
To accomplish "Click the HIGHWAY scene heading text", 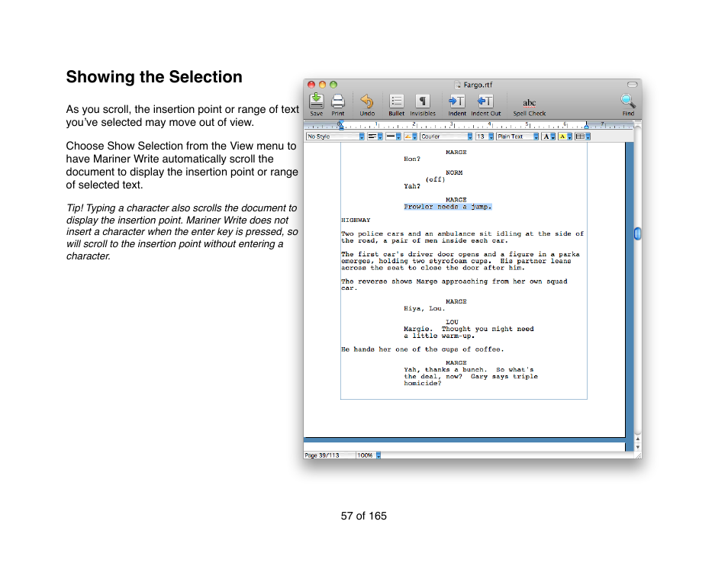I will [x=356, y=220].
